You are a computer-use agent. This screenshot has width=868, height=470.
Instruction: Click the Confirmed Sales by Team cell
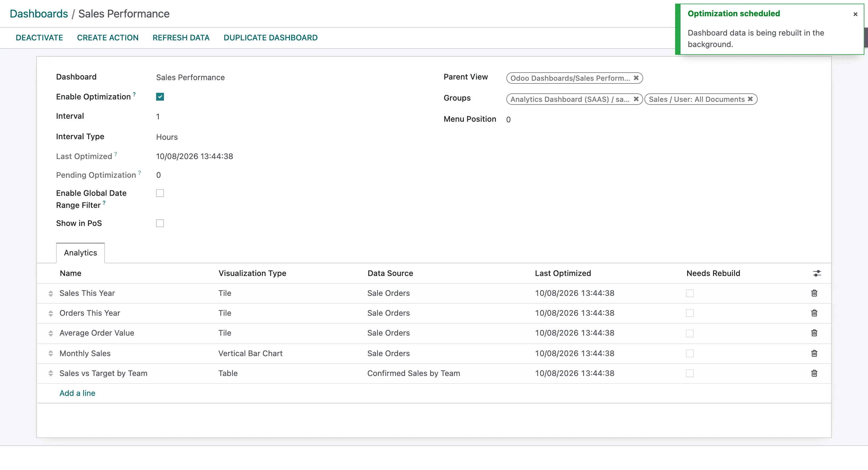414,373
